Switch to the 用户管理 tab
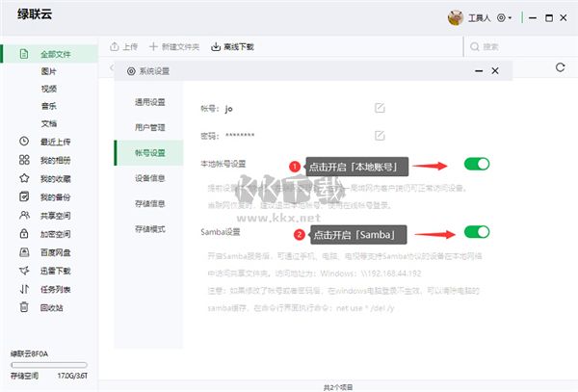This screenshot has width=578, height=392. (x=149, y=127)
